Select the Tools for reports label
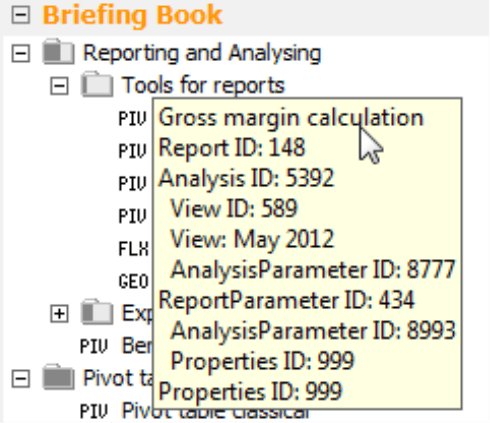The height and width of the screenshot is (423, 490). (203, 85)
